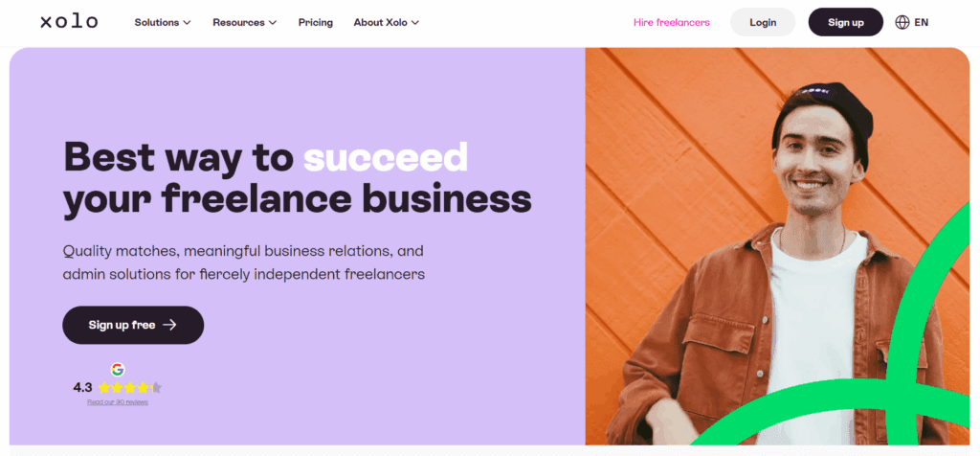
Task: Click the 4.3 rating number
Action: coord(82,388)
